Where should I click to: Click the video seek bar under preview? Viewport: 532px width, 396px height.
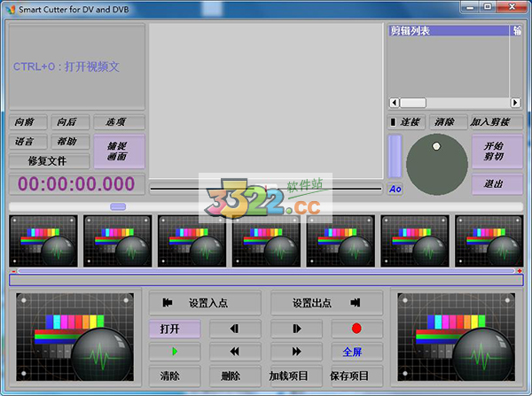pos(266,189)
